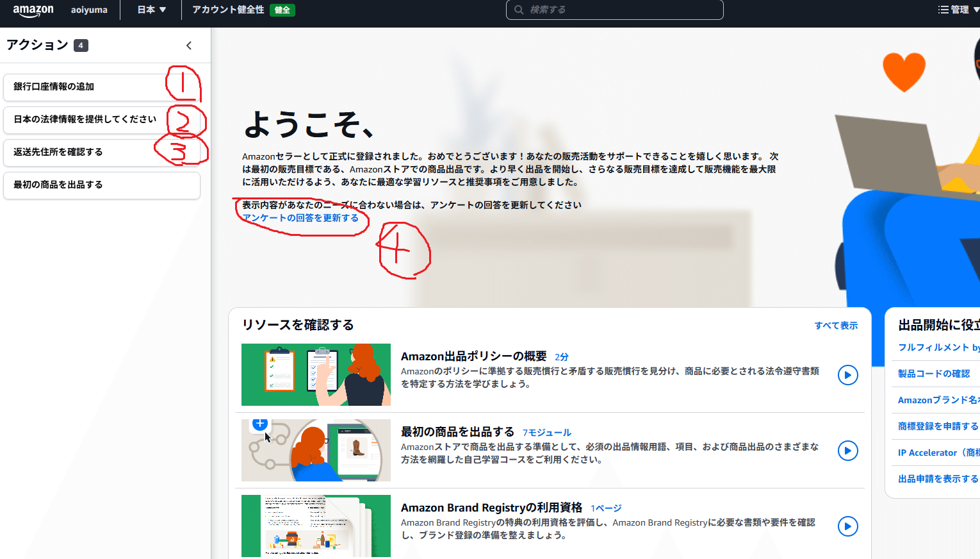The height and width of the screenshot is (559, 980).
Task: Click the 2分 duration label
Action: pyautogui.click(x=562, y=357)
